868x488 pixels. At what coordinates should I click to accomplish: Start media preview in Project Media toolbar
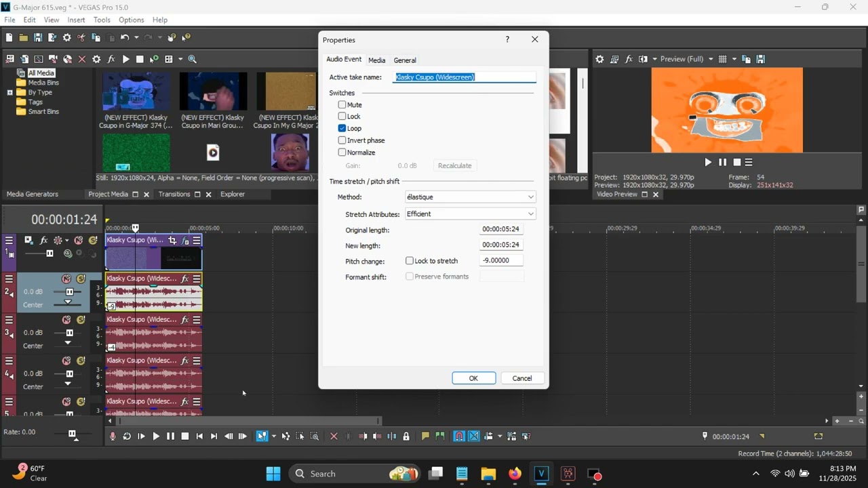tap(125, 59)
